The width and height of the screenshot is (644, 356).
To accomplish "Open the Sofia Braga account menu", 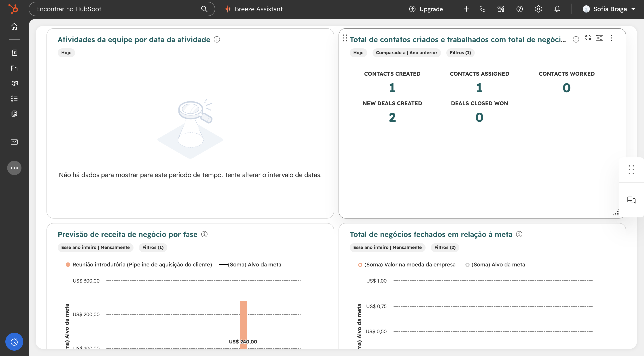I will tap(609, 9).
